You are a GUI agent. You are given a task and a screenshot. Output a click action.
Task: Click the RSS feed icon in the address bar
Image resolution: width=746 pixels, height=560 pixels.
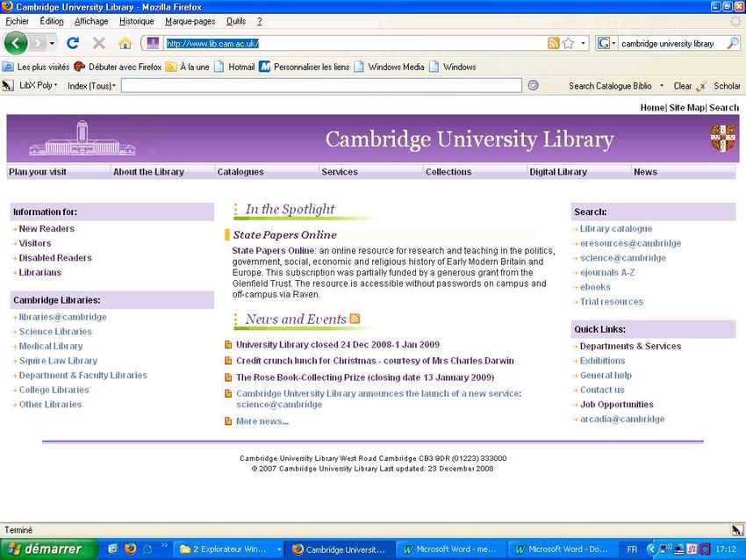(553, 43)
